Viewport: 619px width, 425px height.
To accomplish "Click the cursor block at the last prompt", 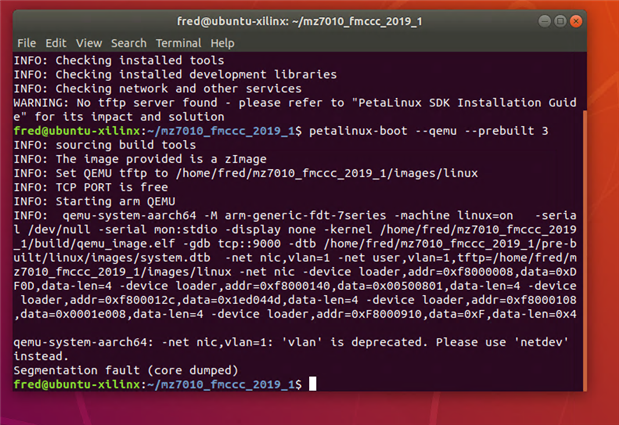I will click(312, 384).
